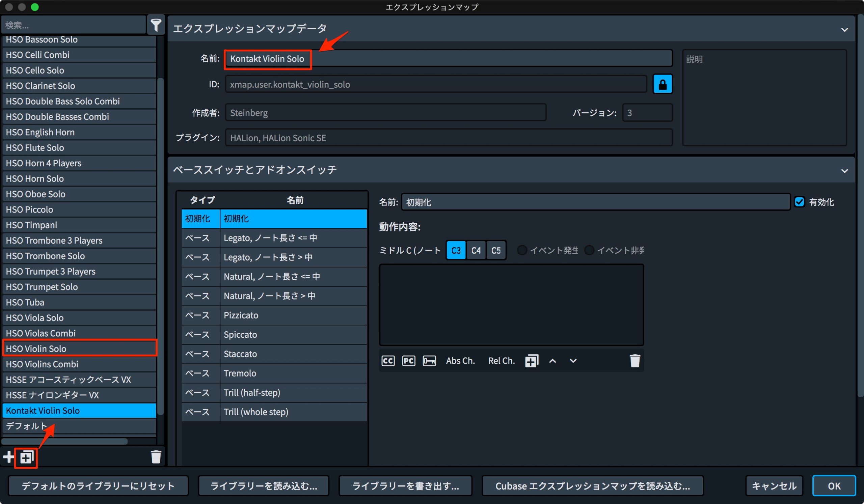Move action down with down chevron

[x=573, y=361]
